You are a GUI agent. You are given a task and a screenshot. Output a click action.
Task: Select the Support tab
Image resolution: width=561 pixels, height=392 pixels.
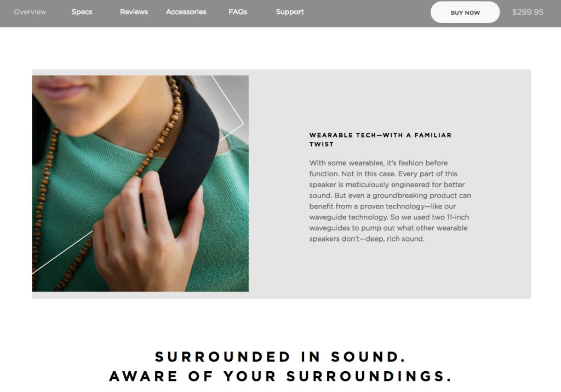[x=290, y=12]
